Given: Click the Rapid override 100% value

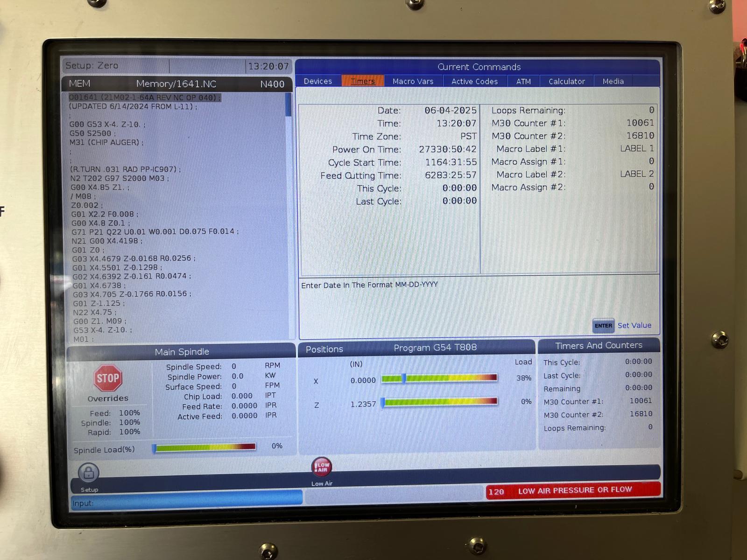Looking at the screenshot, I should pyautogui.click(x=129, y=432).
